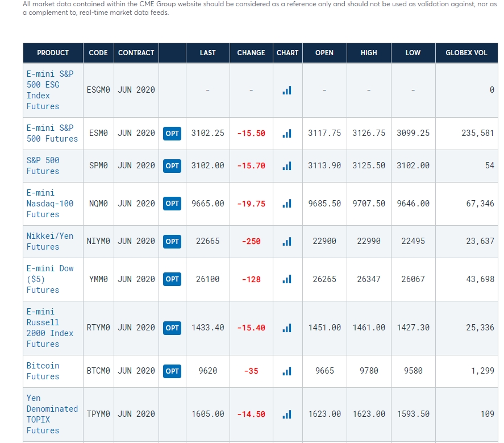Click OPT button in YMM0 row

(172, 279)
